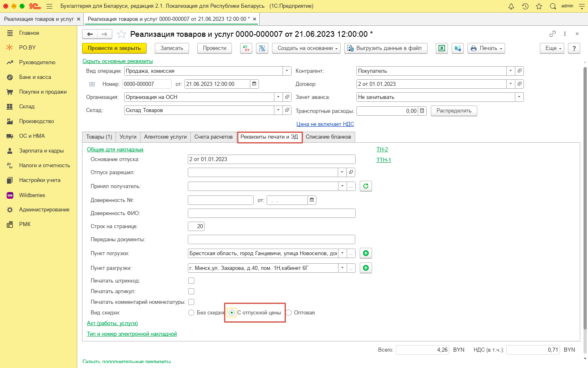The image size is (588, 368).
Task: Open favorites star in title bar
Action: tap(539, 6)
